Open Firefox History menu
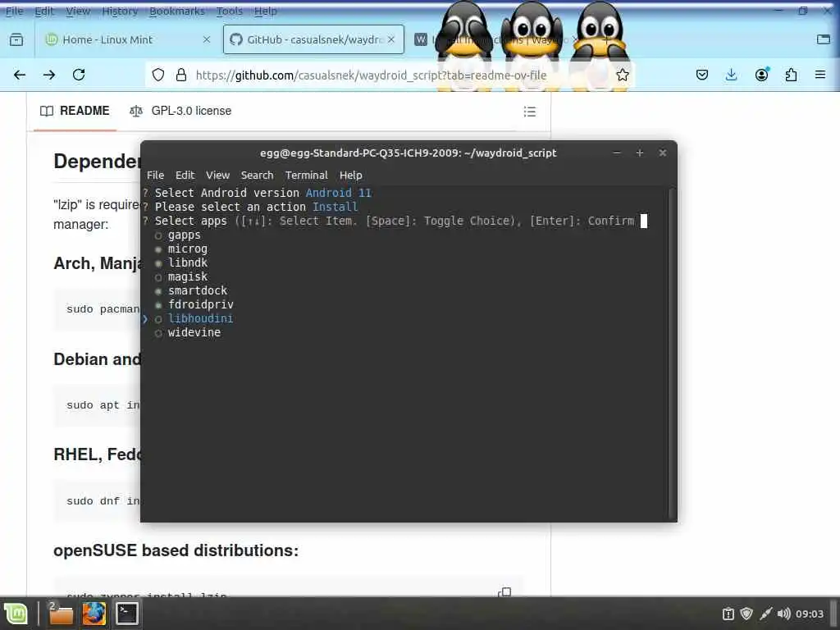The height and width of the screenshot is (630, 840). [x=120, y=11]
